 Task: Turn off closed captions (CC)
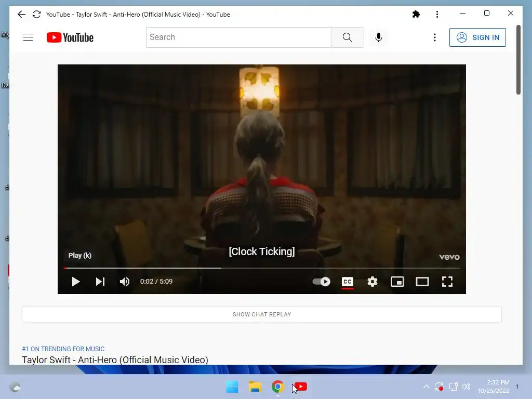[x=348, y=282]
